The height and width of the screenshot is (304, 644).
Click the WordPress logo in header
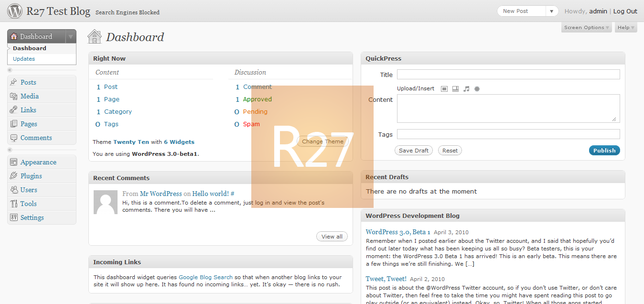tap(15, 11)
